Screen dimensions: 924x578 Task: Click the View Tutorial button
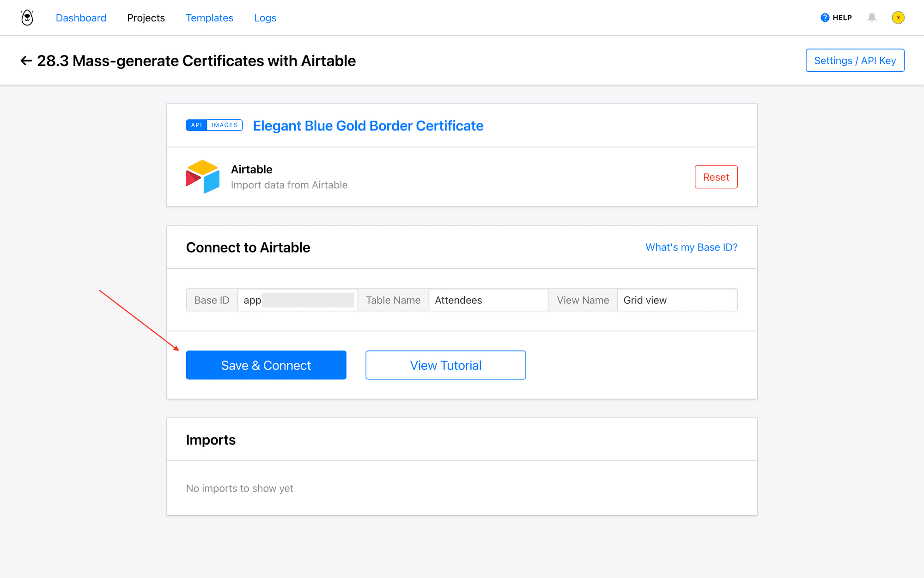tap(446, 365)
